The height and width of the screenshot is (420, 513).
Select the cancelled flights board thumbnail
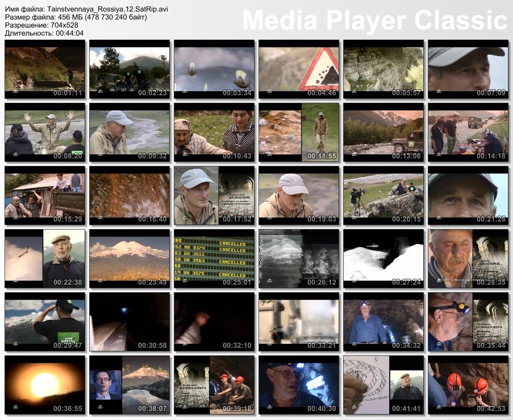coord(214,259)
